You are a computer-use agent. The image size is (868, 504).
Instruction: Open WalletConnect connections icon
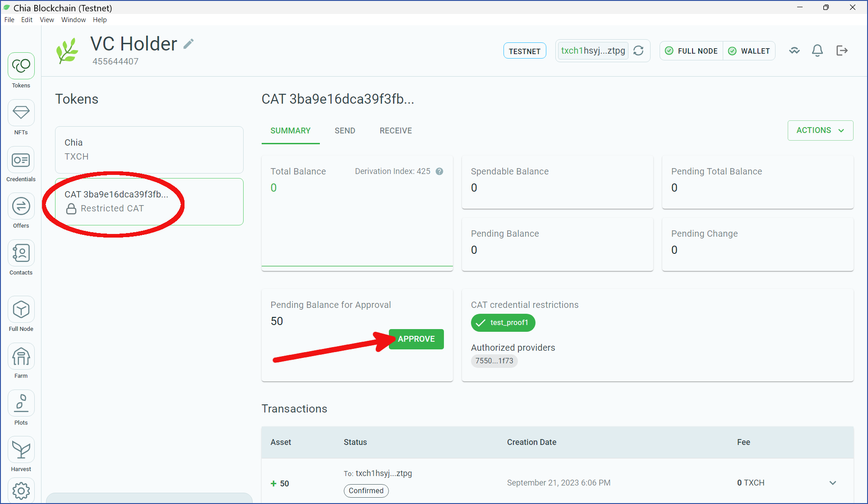pos(794,50)
